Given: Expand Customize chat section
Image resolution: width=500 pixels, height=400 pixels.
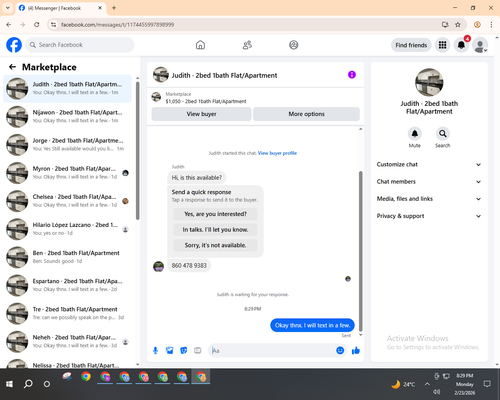Looking at the screenshot, I should [x=429, y=164].
